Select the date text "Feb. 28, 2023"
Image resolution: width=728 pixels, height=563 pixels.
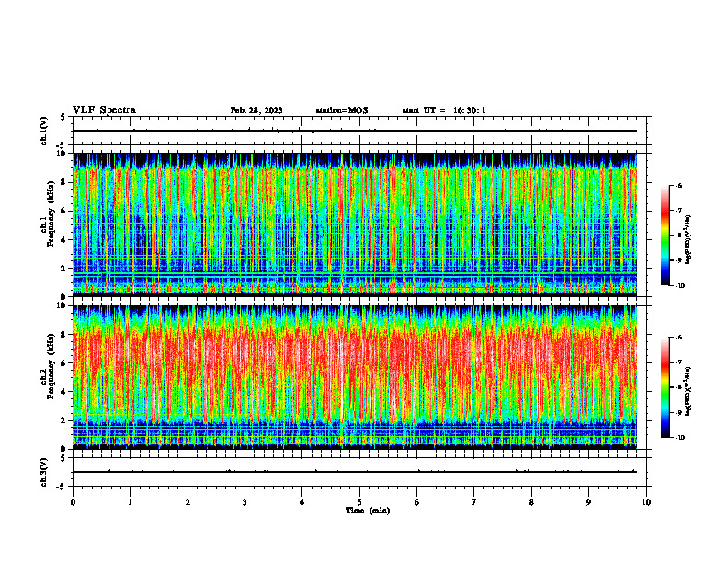click(256, 110)
